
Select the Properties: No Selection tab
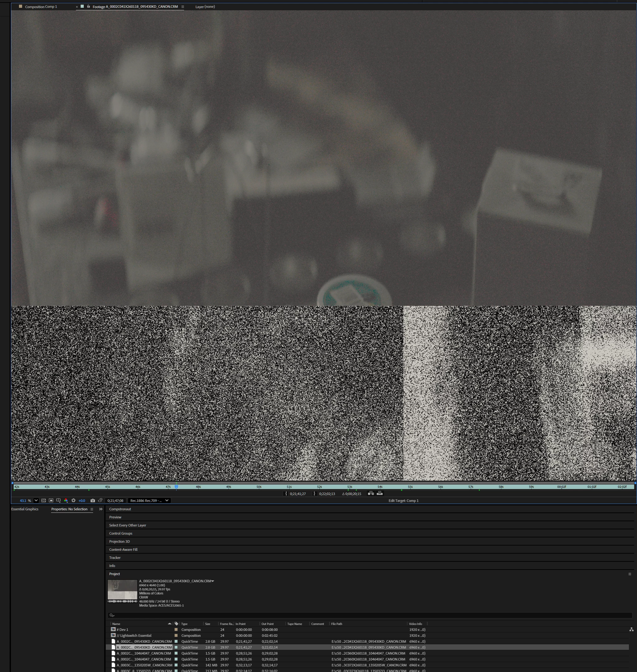(69, 509)
